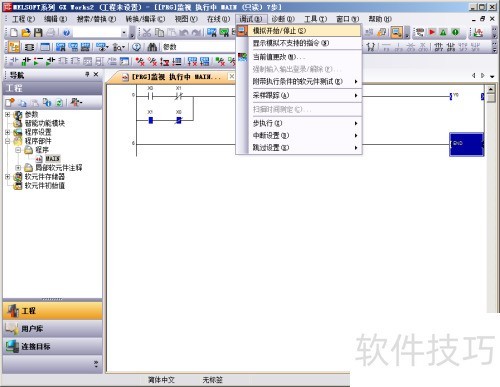
Task: Toggle the highlighted simulation start/stop toolbar icon
Action: pos(396,32)
